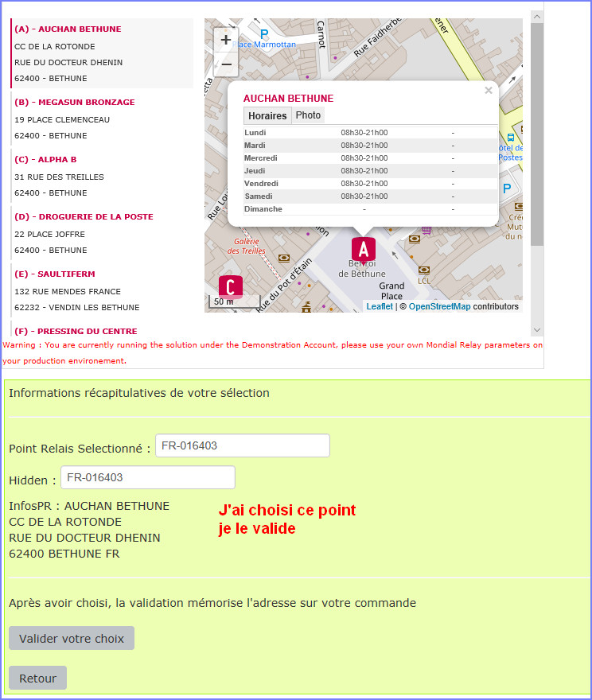
Task: Select the Horaires tab
Action: pos(267,116)
